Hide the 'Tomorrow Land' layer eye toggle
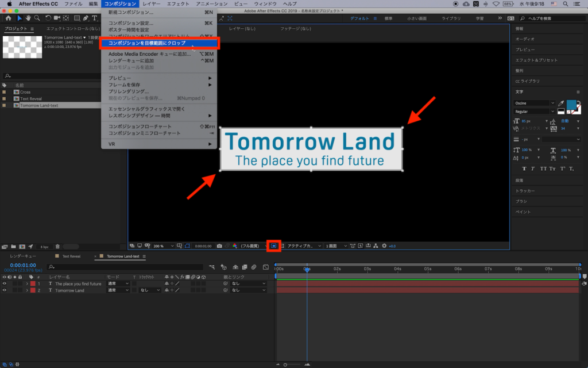588x368 pixels. [5, 290]
